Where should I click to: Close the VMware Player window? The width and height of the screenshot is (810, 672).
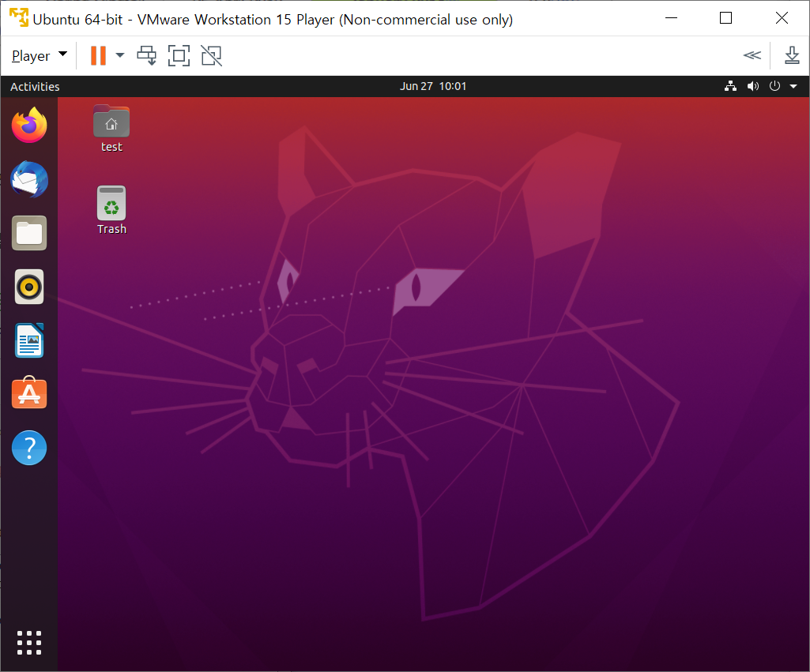[x=782, y=18]
